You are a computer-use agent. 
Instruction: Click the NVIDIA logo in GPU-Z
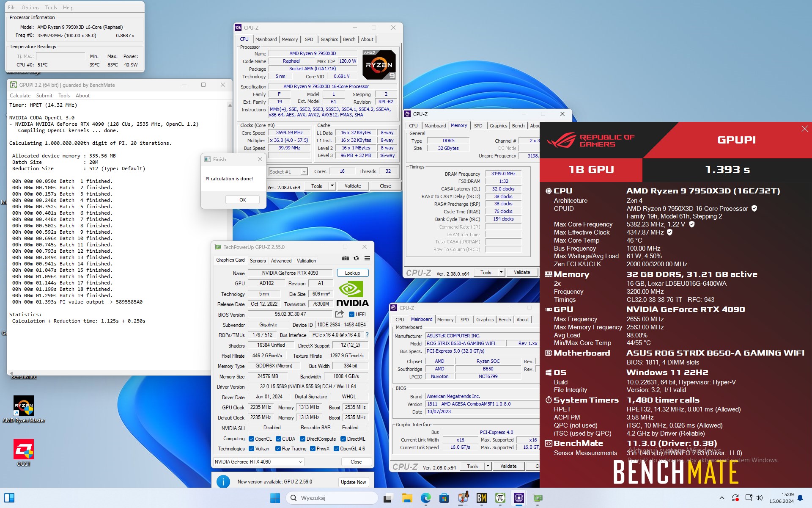(x=352, y=294)
